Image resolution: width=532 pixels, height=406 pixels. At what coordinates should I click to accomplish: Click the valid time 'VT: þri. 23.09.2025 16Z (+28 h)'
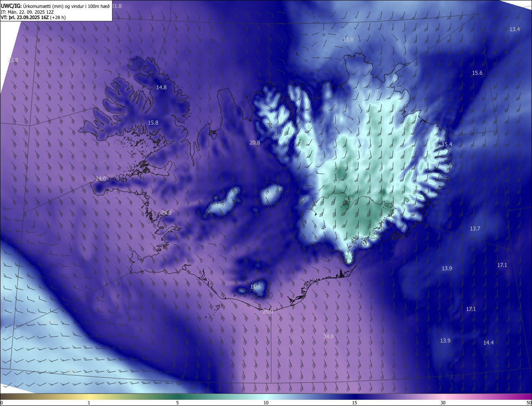[x=33, y=17]
